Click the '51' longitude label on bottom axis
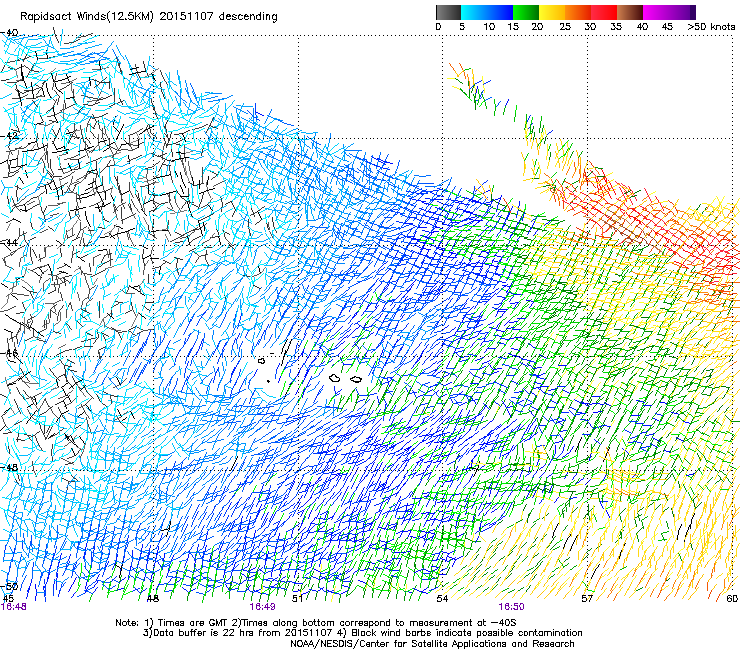The width and height of the screenshot is (740, 650). tap(297, 599)
